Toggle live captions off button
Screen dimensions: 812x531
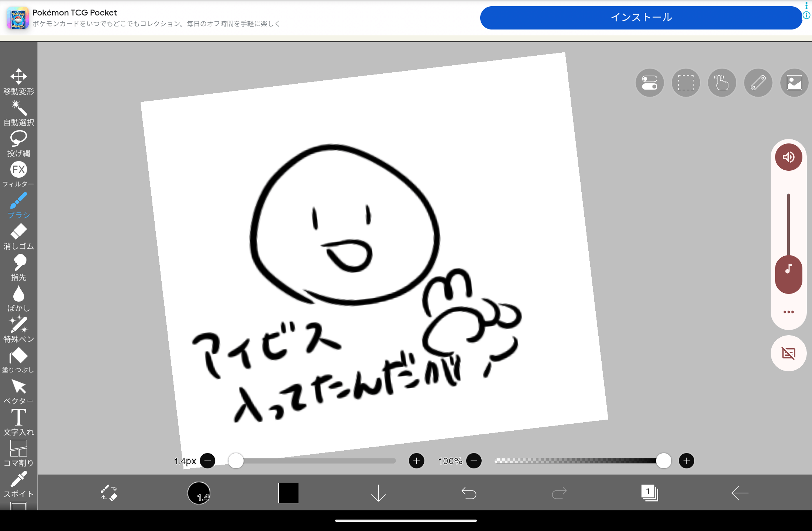click(x=788, y=353)
